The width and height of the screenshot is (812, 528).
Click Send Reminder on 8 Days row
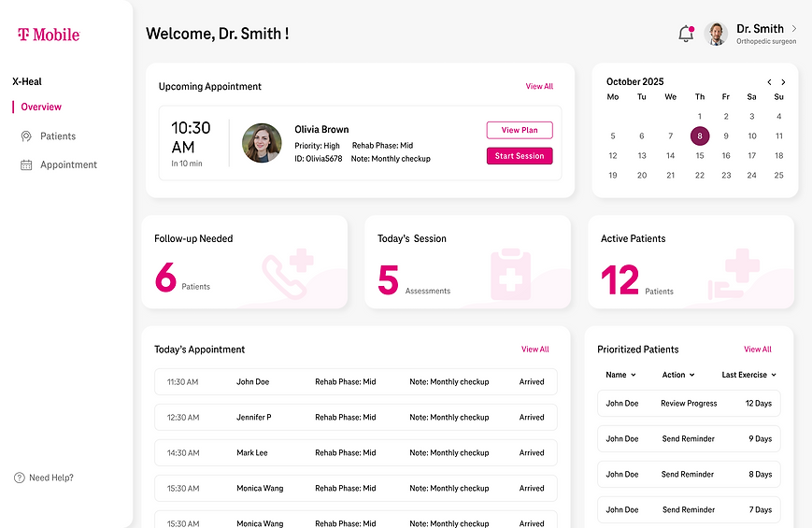(x=688, y=474)
